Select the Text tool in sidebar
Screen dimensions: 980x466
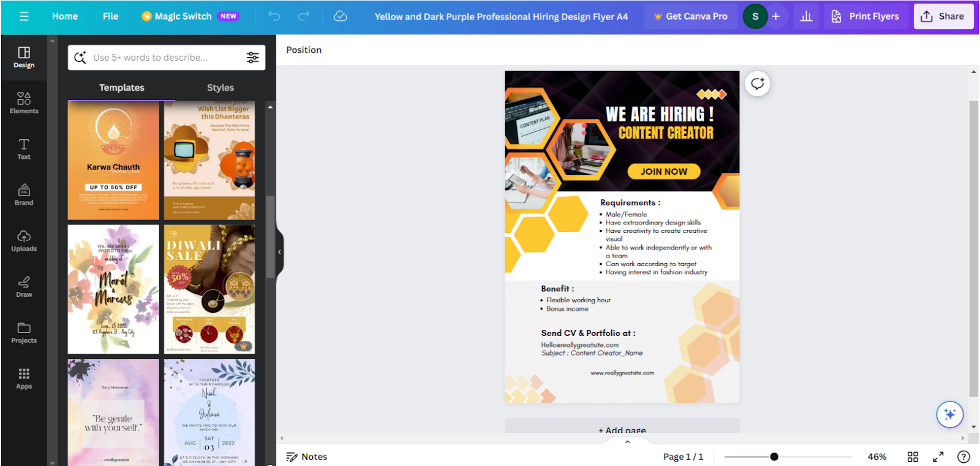click(24, 149)
